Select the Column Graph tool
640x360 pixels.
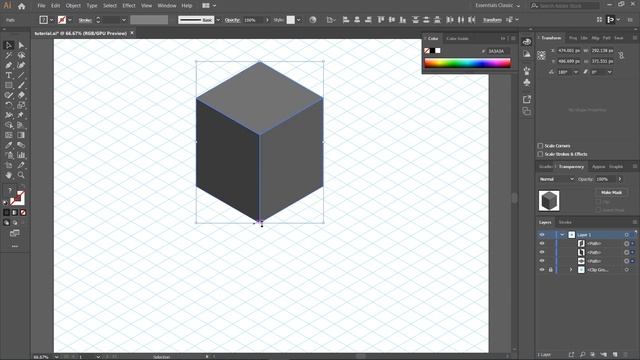coord(21,155)
